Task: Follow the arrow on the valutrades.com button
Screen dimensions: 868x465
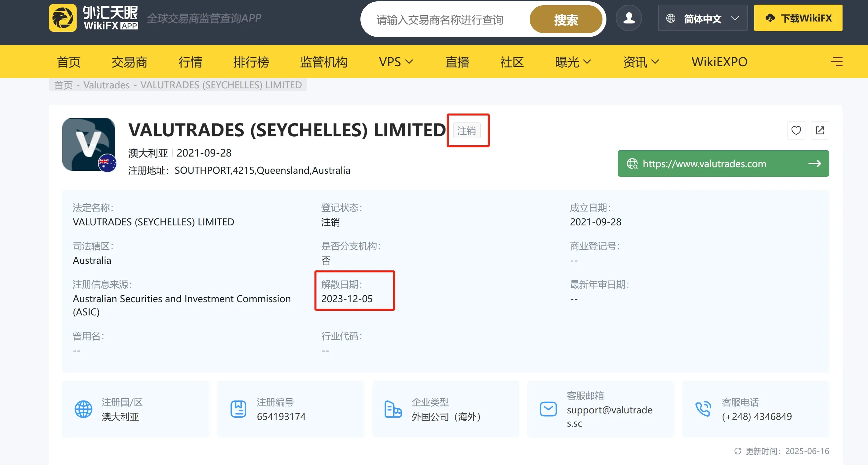Action: pos(815,164)
